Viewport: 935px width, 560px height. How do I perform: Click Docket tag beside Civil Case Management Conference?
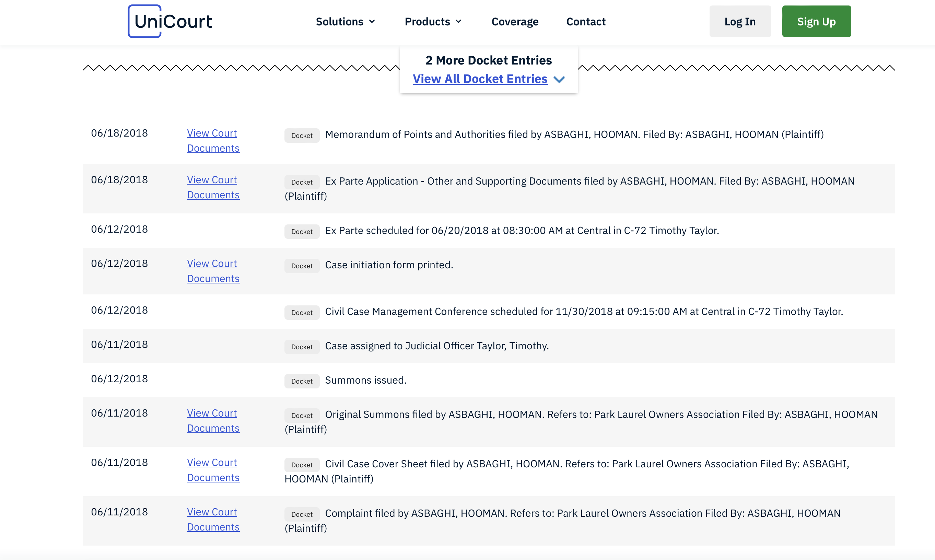(x=302, y=313)
